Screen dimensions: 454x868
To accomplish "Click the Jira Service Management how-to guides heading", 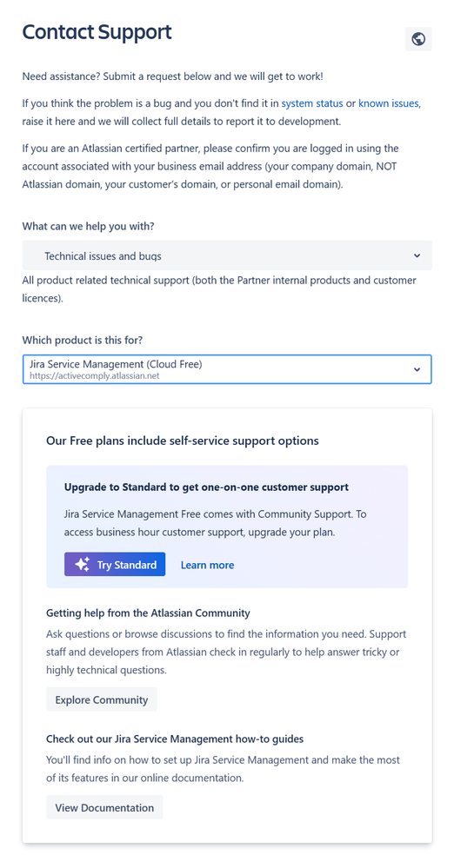I will (175, 739).
